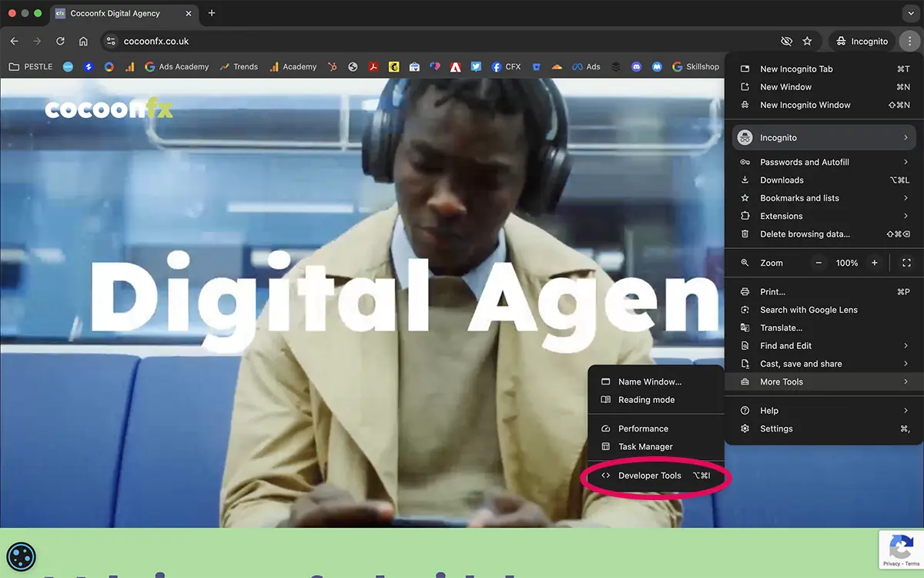Click the reCAPTCHA badge in the corner
This screenshot has height=578, width=924.
900,549
